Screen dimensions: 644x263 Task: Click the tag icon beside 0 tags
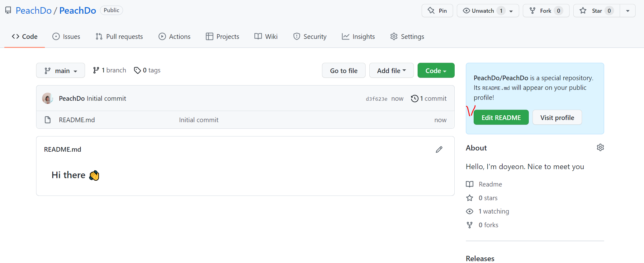coord(137,71)
